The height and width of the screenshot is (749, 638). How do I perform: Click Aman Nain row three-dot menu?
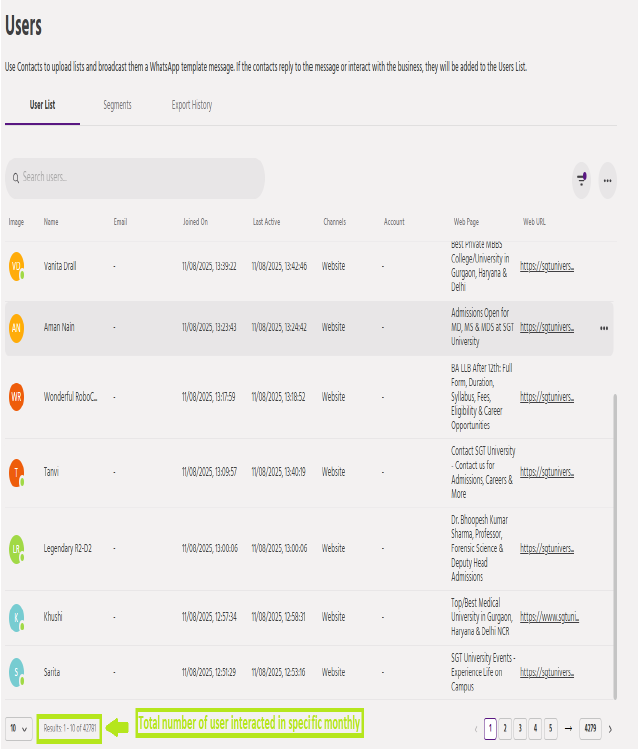point(604,328)
